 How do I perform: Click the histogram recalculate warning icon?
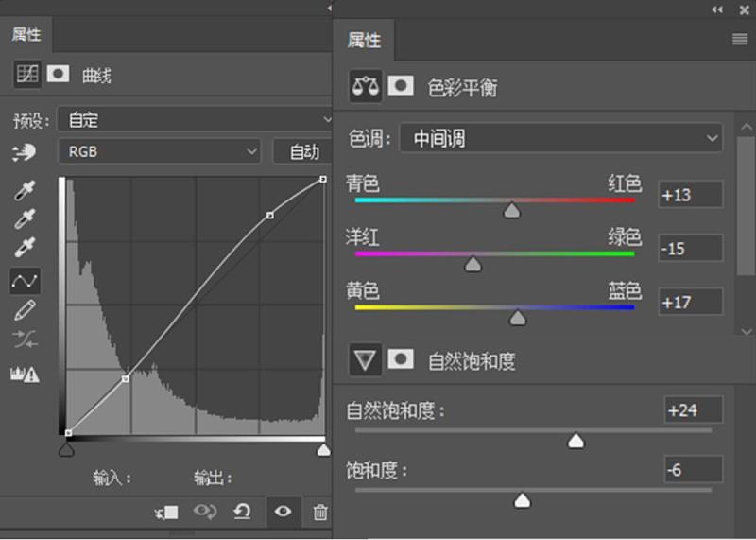coord(25,374)
